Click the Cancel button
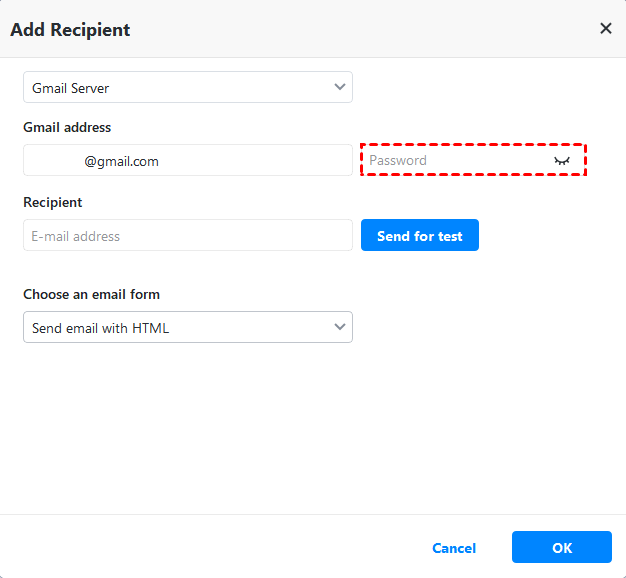This screenshot has width=626, height=578. (x=454, y=548)
